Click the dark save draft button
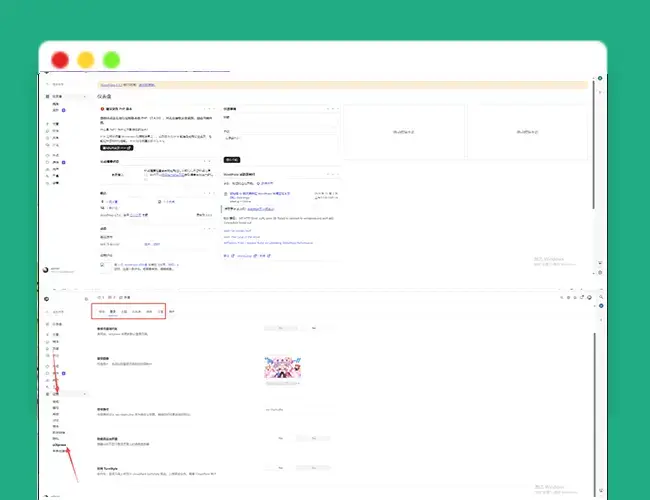 click(232, 159)
